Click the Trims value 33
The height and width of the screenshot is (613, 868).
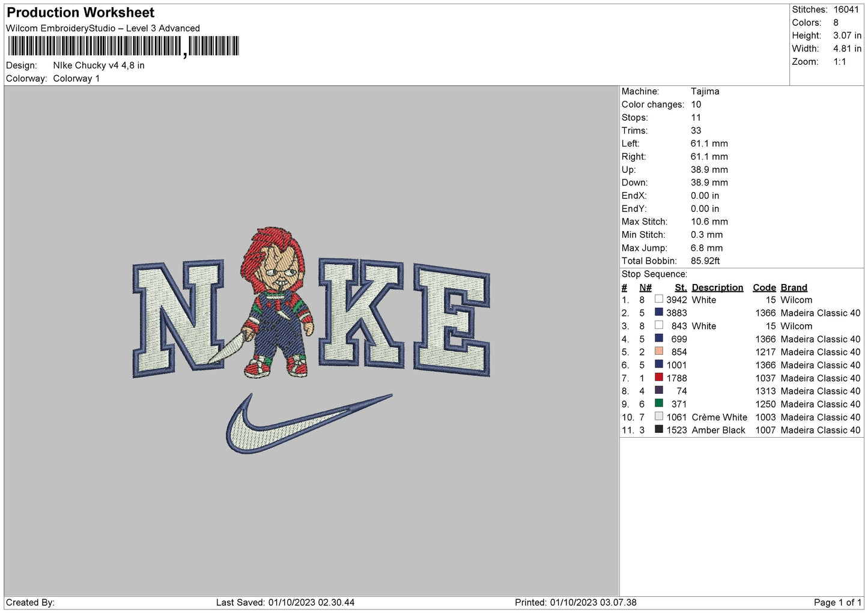point(696,130)
